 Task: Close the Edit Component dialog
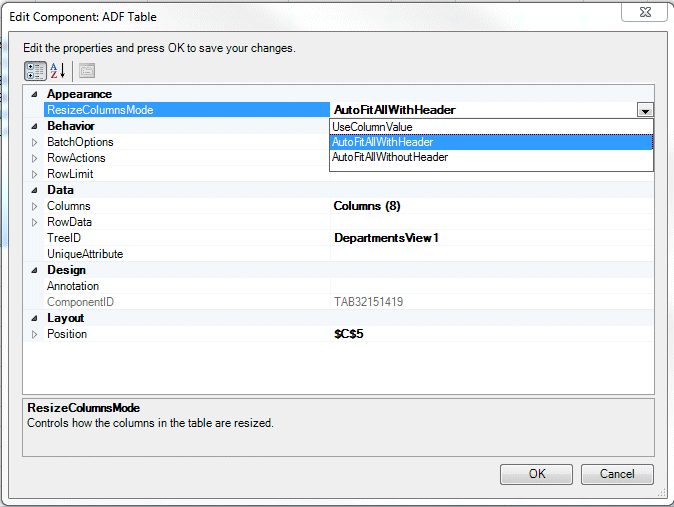coord(644,12)
